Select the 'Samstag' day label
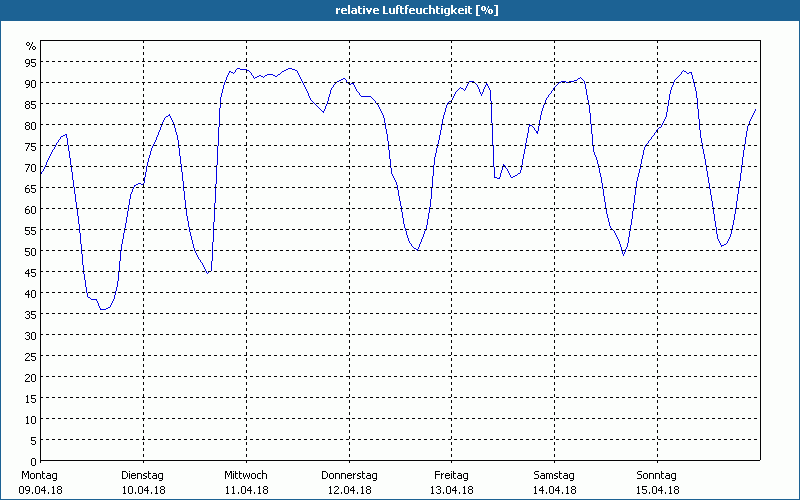Image resolution: width=800 pixels, height=500 pixels. pos(554,476)
